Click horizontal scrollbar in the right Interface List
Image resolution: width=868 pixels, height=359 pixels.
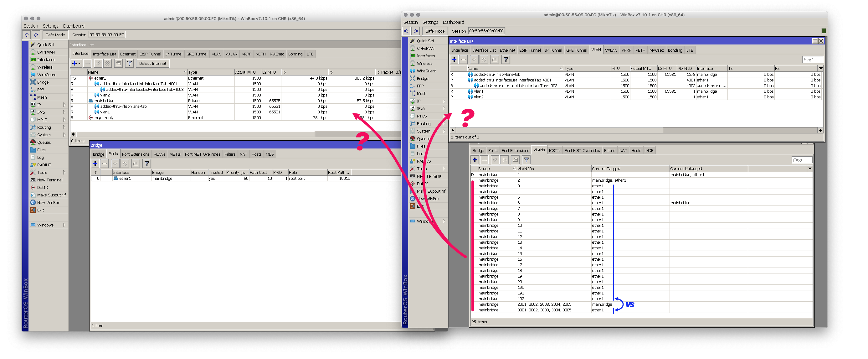[559, 130]
